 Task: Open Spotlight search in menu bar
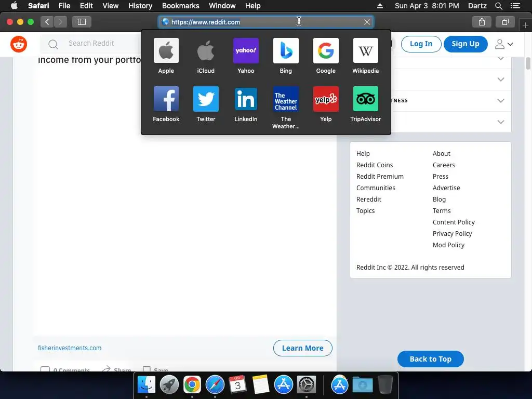pos(498,6)
